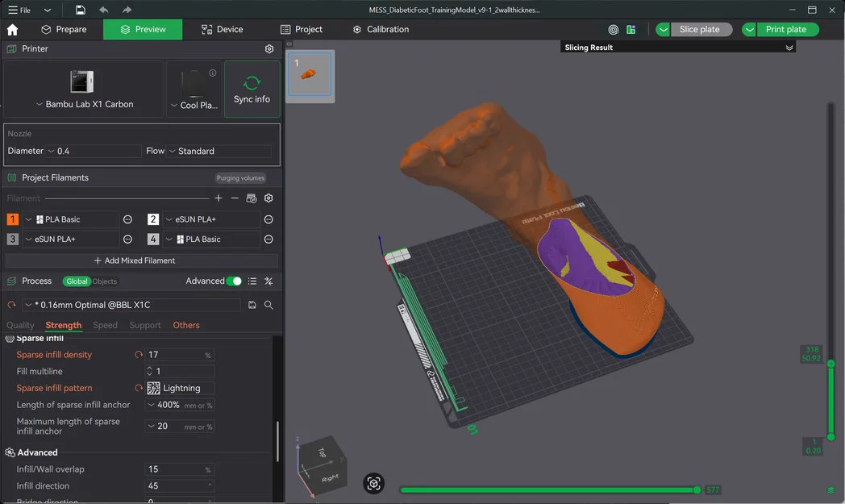Click filament 1 orange color swatch
This screenshot has height=504, width=845.
coord(12,219)
